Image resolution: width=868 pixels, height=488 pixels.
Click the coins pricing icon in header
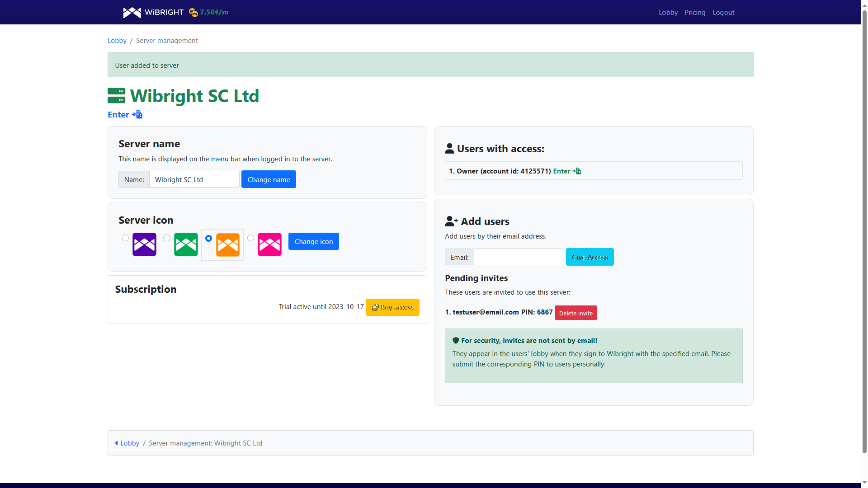coord(193,13)
